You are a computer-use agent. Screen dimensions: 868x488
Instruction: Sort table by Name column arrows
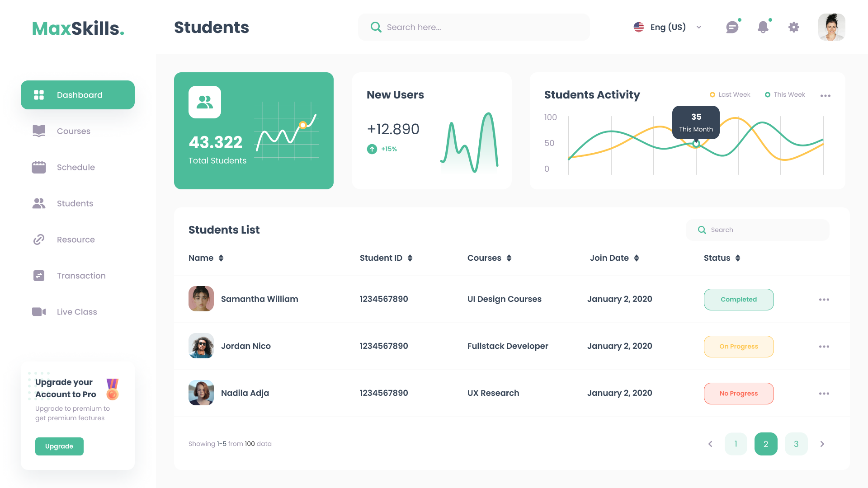(221, 258)
